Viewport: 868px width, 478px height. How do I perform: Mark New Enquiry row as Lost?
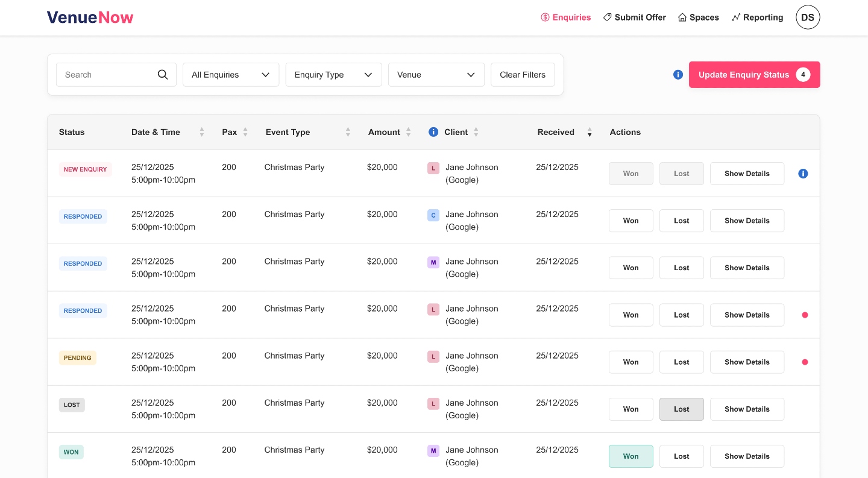(x=682, y=174)
